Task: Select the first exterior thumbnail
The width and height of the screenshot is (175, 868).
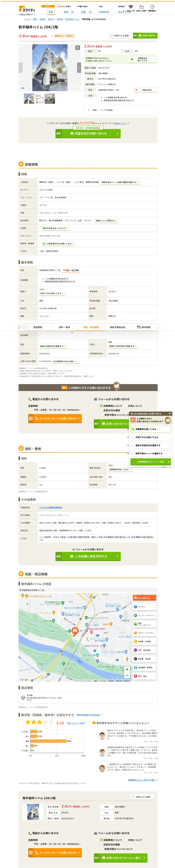Action: (29, 98)
